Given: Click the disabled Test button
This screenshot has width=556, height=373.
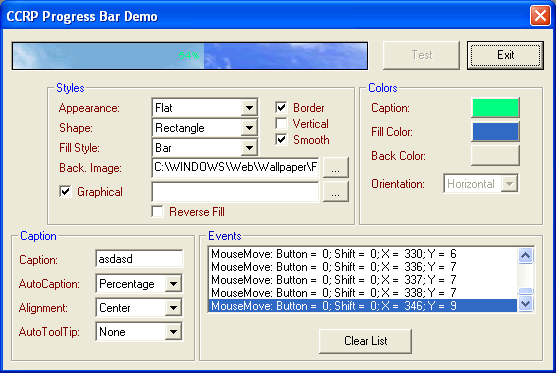Looking at the screenshot, I should pyautogui.click(x=422, y=55).
